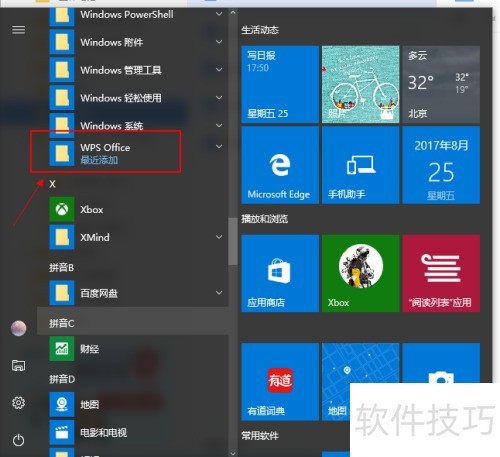Screen dimensions: 500x457
Task: Open the hamburger menu icon
Action: coord(18,30)
